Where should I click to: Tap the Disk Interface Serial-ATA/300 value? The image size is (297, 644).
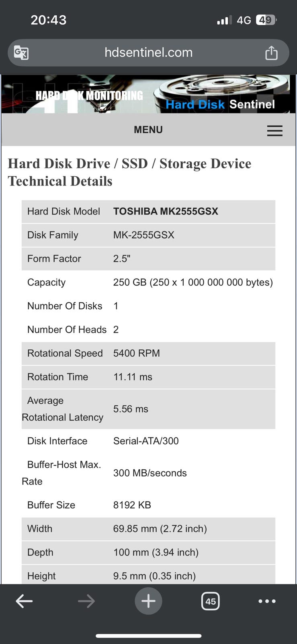(x=146, y=441)
